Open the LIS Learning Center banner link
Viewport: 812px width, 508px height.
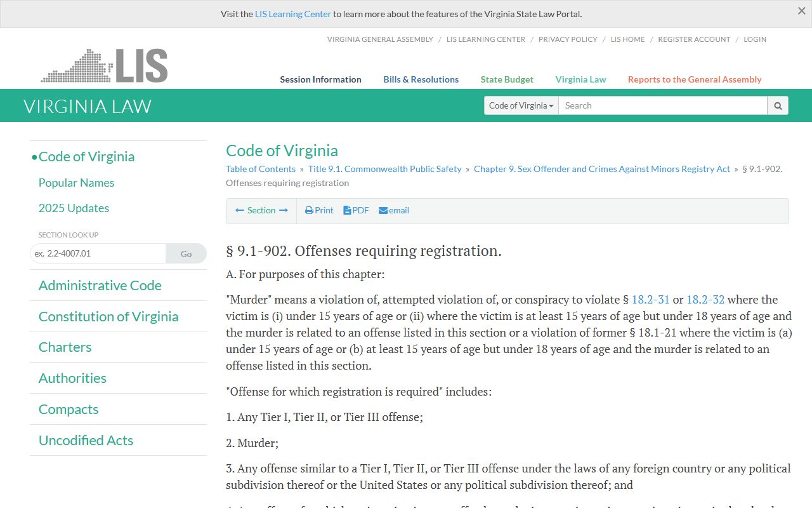[x=293, y=14]
